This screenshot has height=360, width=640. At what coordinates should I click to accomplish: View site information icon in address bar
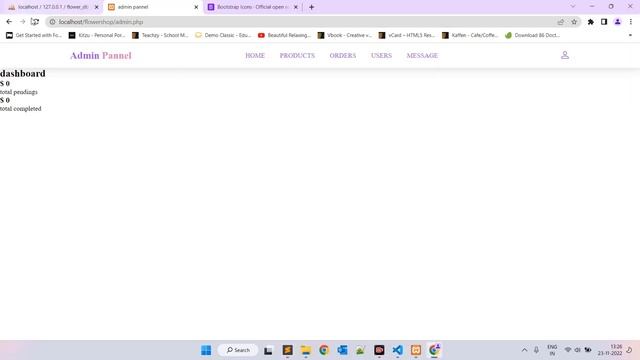[52, 22]
